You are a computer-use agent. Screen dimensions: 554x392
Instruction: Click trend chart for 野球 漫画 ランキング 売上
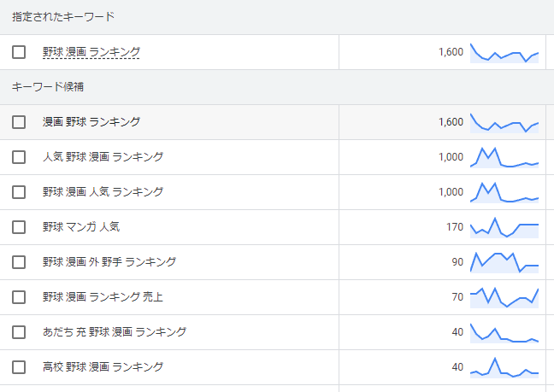point(504,297)
